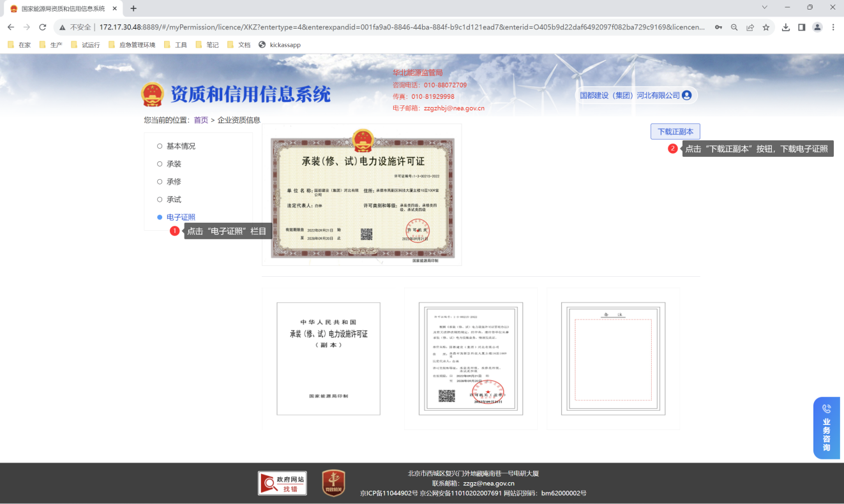Click the 政府网站找错 badge
The image size is (844, 504).
pyautogui.click(x=282, y=483)
